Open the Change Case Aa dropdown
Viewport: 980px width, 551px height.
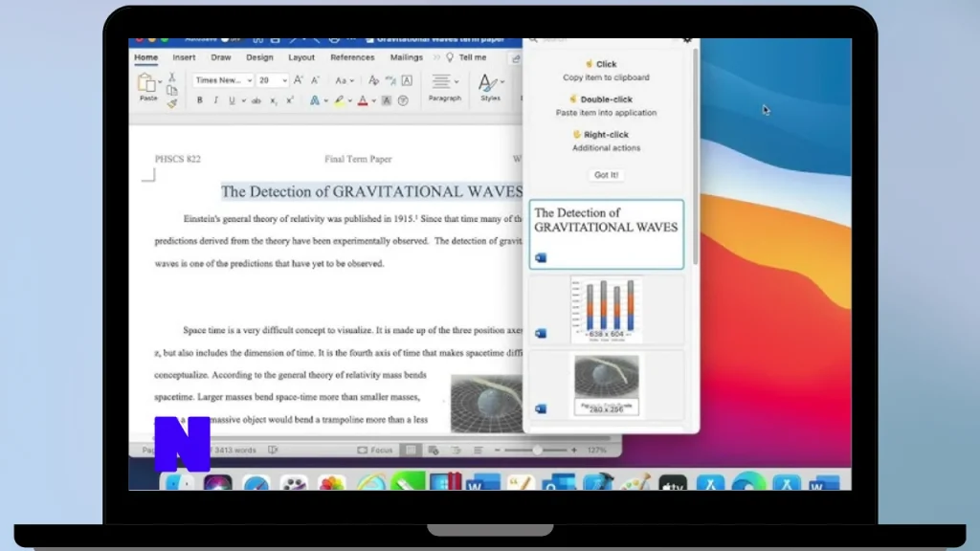345,80
